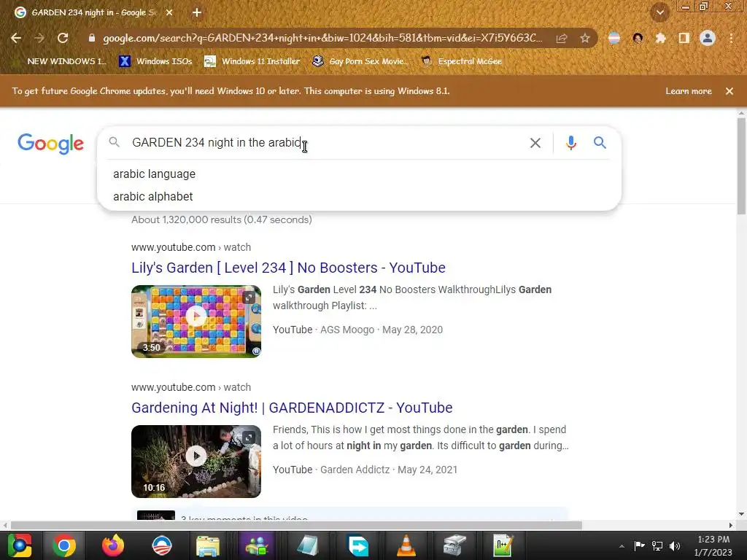Screen dimensions: 747x560
Task: Open the Chrome profile avatar
Action: (x=708, y=38)
